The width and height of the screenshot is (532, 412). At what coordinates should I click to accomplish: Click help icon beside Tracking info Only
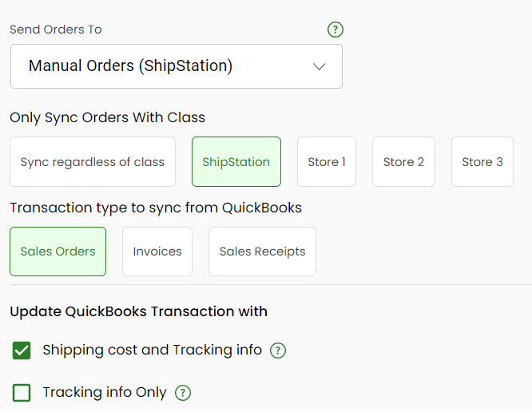[x=183, y=393]
